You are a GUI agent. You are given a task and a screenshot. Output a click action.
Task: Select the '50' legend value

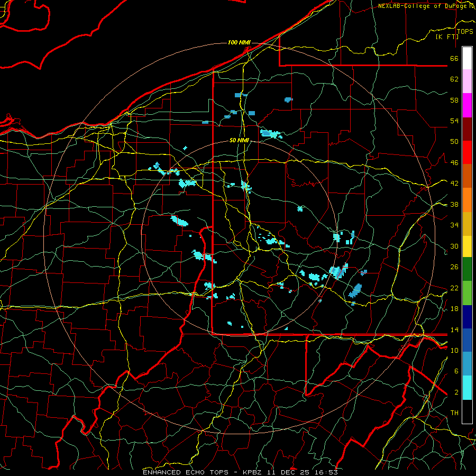point(454,141)
